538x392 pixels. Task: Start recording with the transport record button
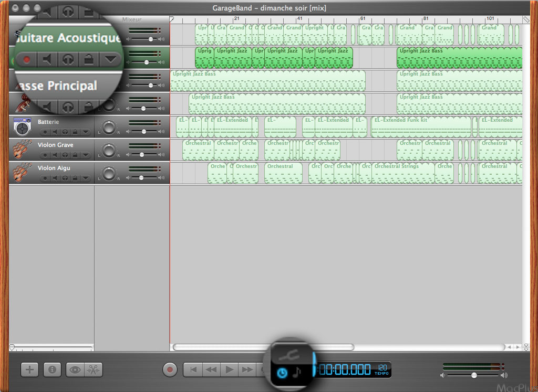[170, 370]
